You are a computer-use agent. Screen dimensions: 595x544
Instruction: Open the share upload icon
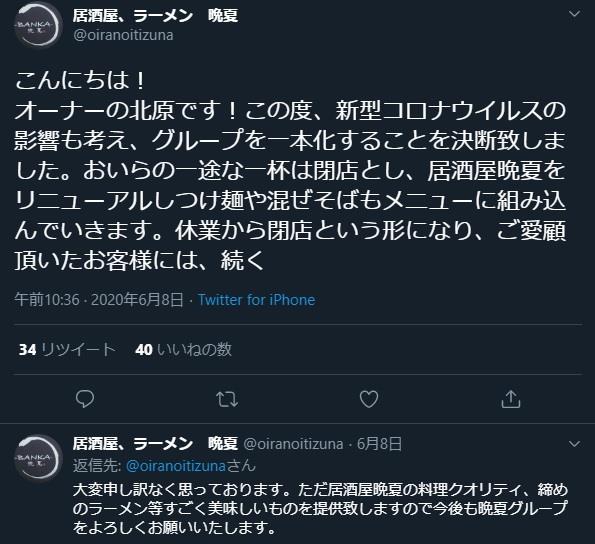coord(511,399)
